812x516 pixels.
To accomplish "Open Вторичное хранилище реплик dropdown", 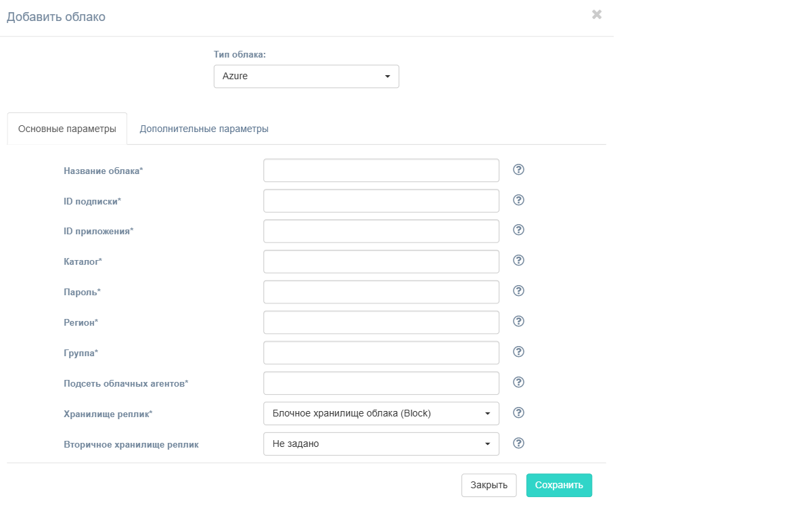I will pyautogui.click(x=381, y=444).
